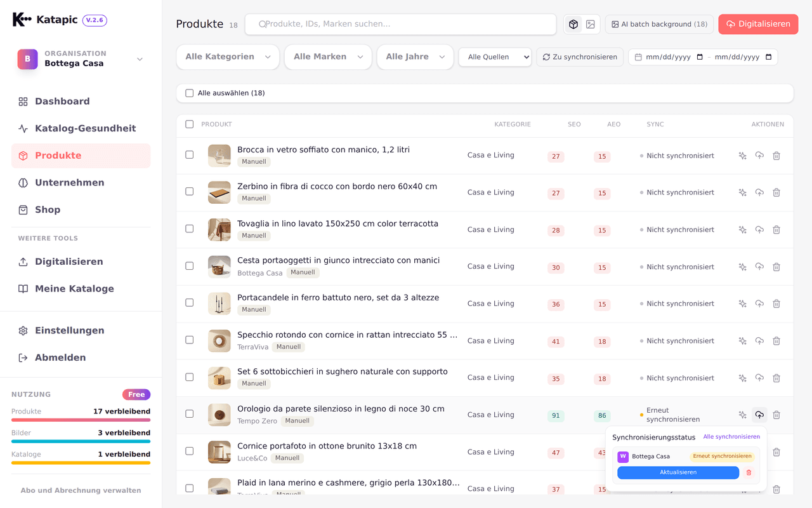Click the Produkte usage progress bar
Screen dimensions: 812x508
coord(81,420)
